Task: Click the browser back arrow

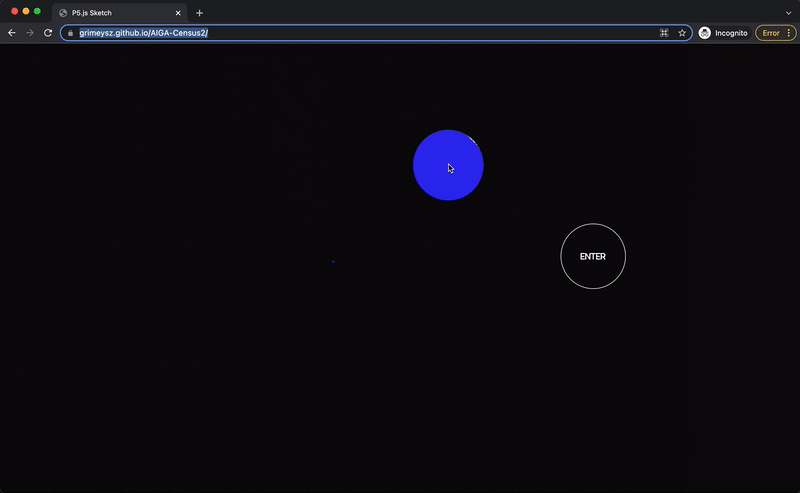Action: (12, 33)
